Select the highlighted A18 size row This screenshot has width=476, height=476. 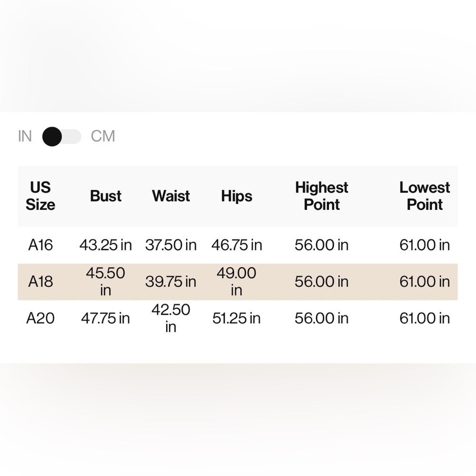click(238, 282)
